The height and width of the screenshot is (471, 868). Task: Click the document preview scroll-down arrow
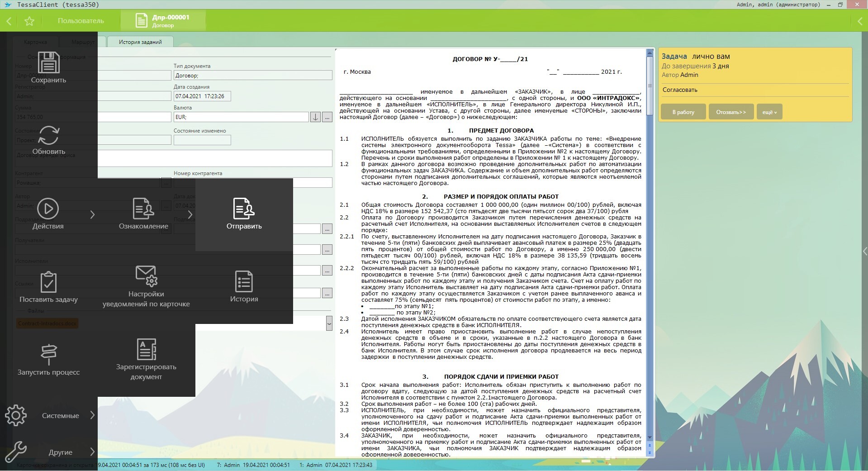[x=650, y=437]
